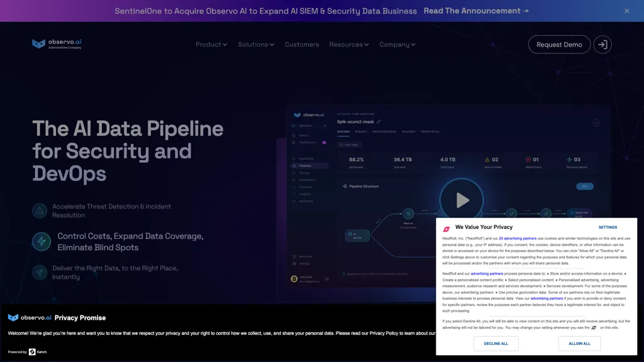Open the '20 advertising partners' link
The width and height of the screenshot is (644, 362).
[x=518, y=238]
